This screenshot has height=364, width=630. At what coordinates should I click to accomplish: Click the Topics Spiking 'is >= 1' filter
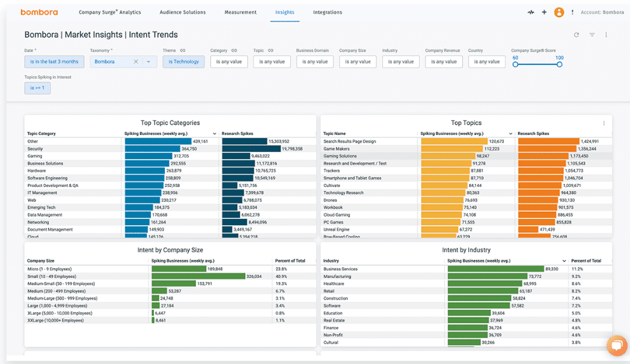click(38, 88)
